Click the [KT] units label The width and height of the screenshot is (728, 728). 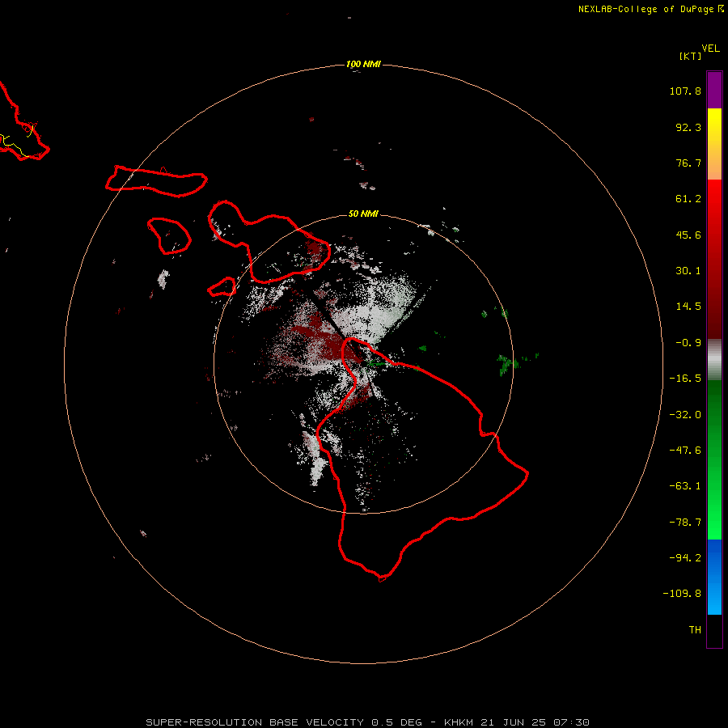pyautogui.click(x=691, y=56)
